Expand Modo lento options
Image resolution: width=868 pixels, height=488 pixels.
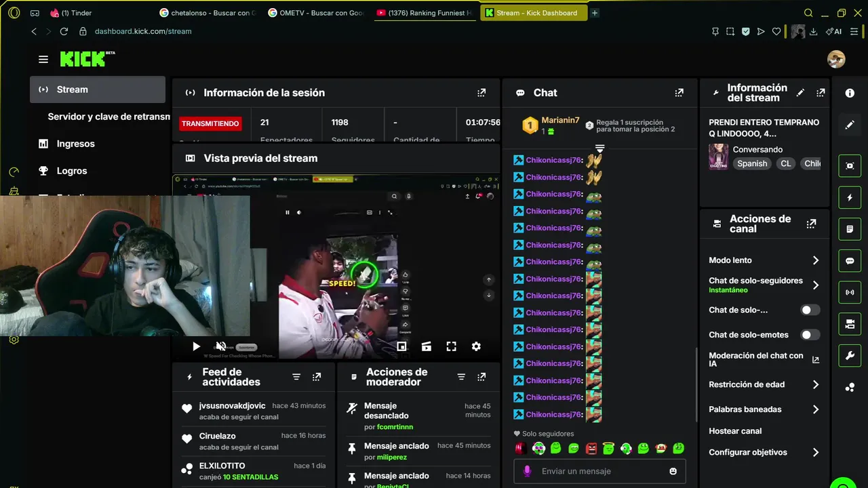[x=816, y=260]
